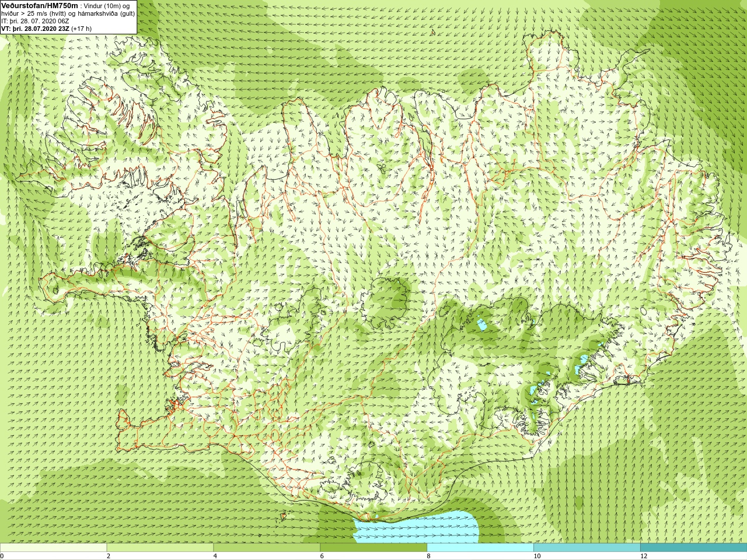
Task: Click the legend scale value '10'
Action: 537,556
